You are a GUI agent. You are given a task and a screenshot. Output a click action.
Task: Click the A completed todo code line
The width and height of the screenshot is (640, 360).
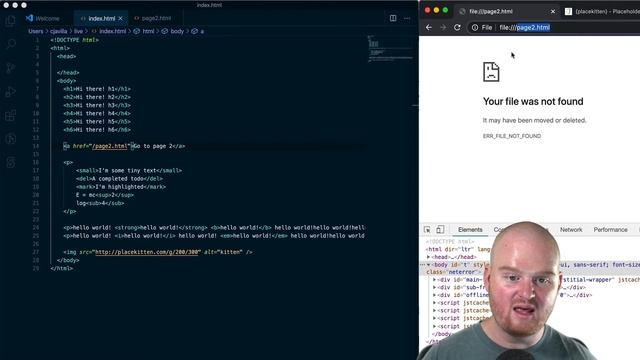pos(120,179)
